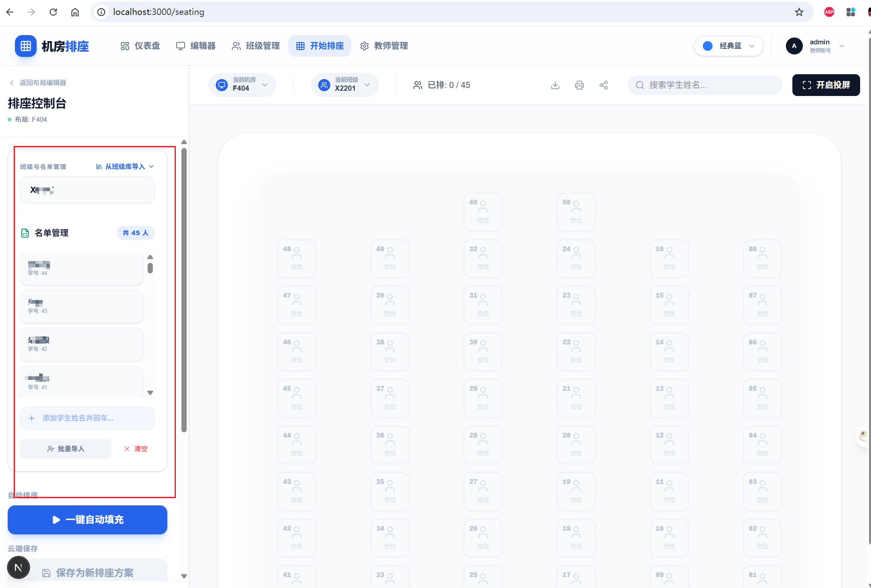
Task: Select empty seat 24
Action: (x=576, y=259)
